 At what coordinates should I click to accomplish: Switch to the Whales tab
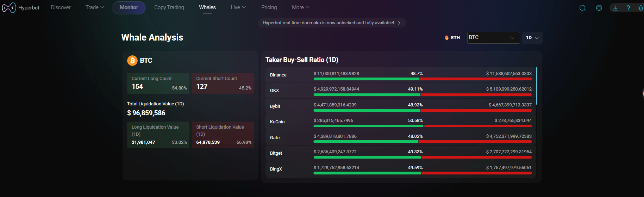pyautogui.click(x=207, y=7)
